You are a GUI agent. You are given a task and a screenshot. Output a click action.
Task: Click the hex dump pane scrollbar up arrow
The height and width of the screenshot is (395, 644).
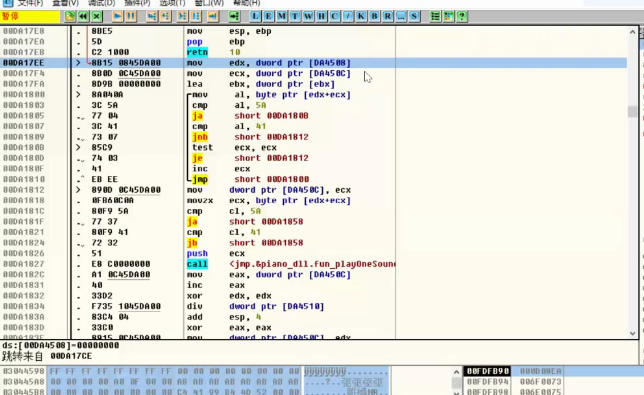456,372
